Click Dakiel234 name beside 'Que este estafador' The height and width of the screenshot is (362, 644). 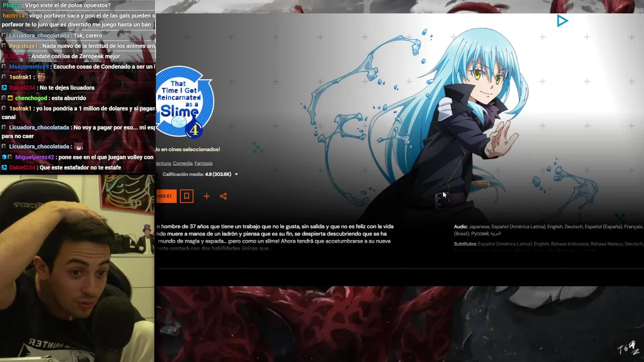coord(23,167)
